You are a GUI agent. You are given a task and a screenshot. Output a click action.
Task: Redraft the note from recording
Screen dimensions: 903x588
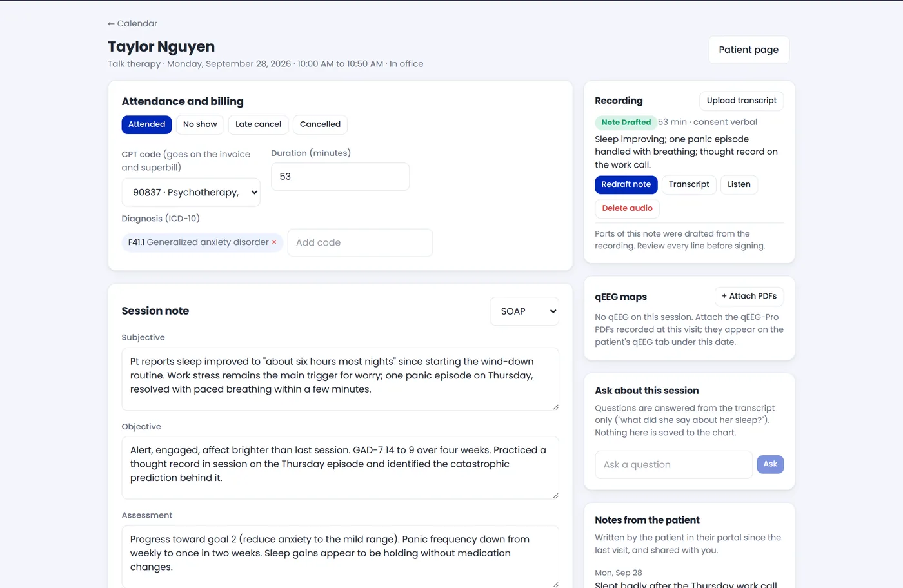(626, 184)
